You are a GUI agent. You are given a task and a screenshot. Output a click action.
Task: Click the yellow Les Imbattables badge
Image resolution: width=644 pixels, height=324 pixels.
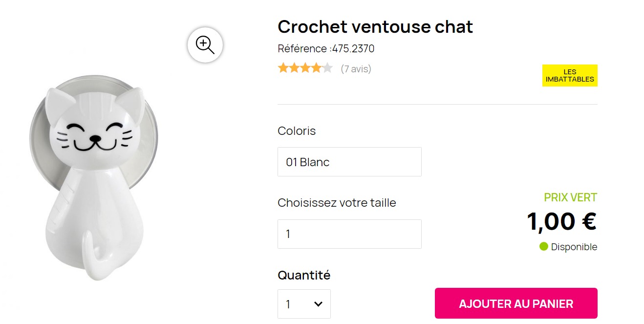570,76
